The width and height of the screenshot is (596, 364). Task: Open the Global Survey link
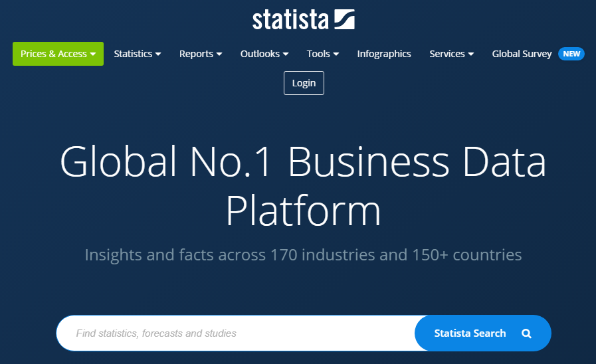[x=522, y=54]
